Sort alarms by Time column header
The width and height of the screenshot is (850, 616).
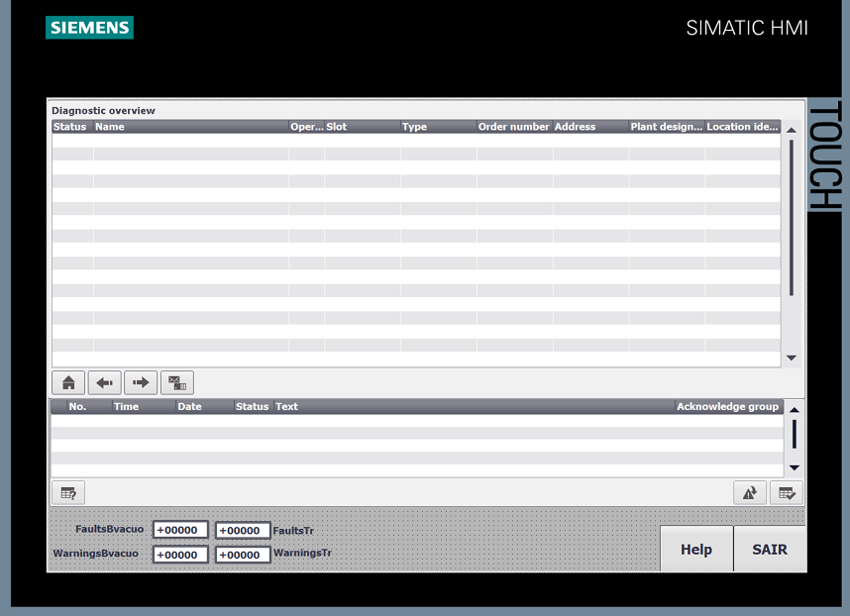[127, 406]
